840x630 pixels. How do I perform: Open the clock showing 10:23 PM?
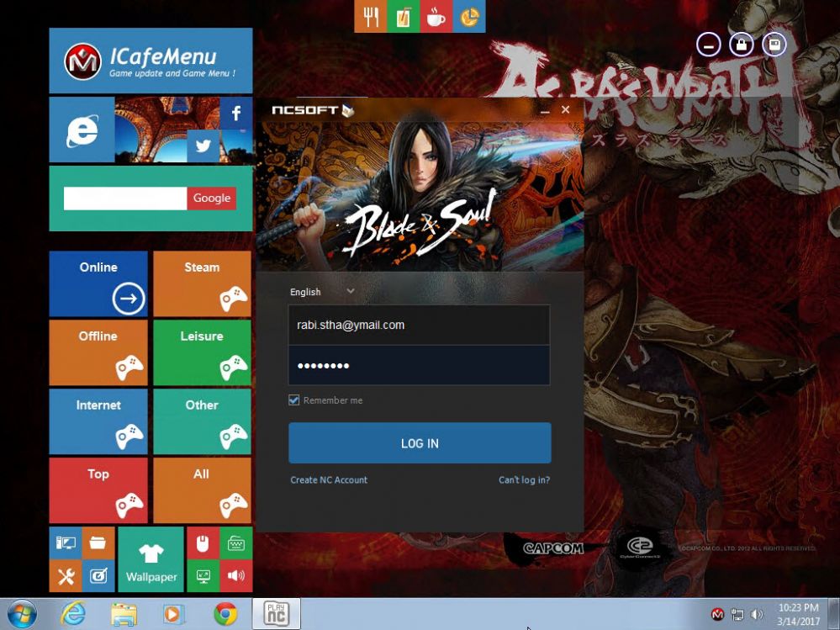pyautogui.click(x=798, y=614)
